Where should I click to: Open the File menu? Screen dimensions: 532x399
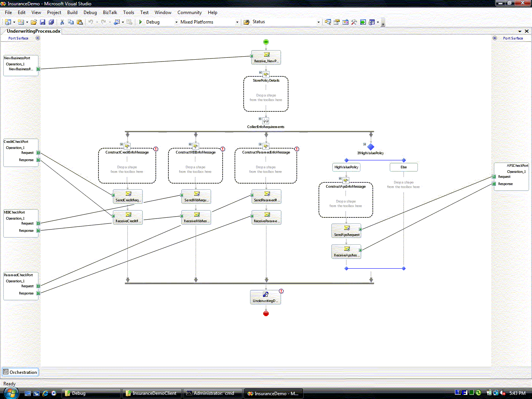[x=8, y=13]
